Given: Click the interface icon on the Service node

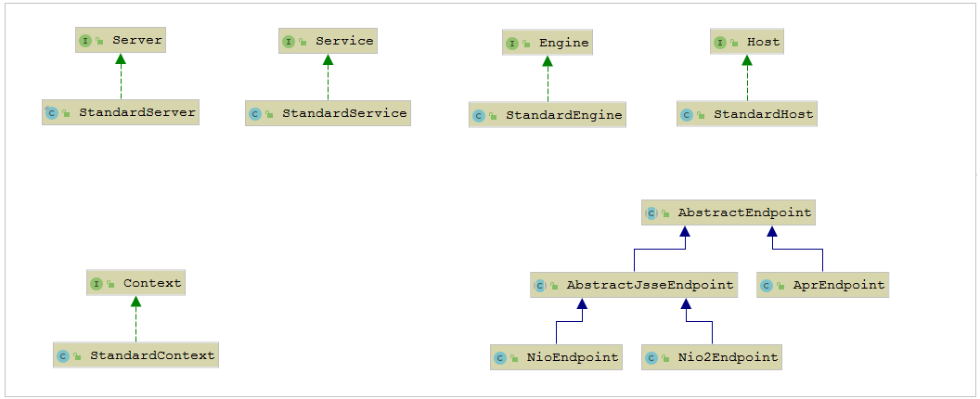Looking at the screenshot, I should (x=289, y=41).
